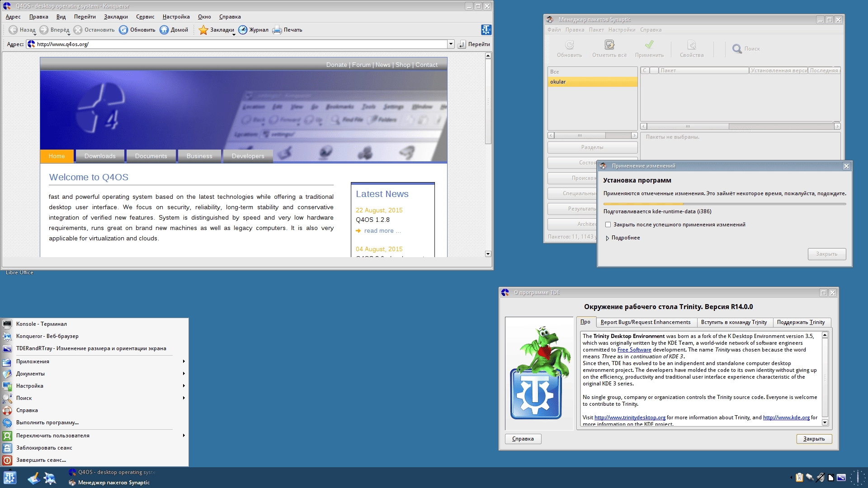Click Заблокировать сеанс lock entry
The image size is (868, 488).
pyautogui.click(x=94, y=448)
